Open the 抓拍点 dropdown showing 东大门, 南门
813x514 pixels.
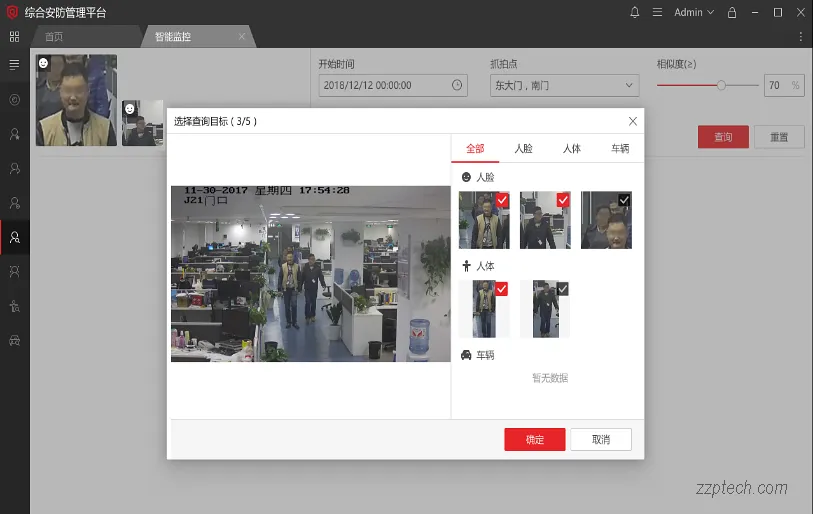coord(564,86)
